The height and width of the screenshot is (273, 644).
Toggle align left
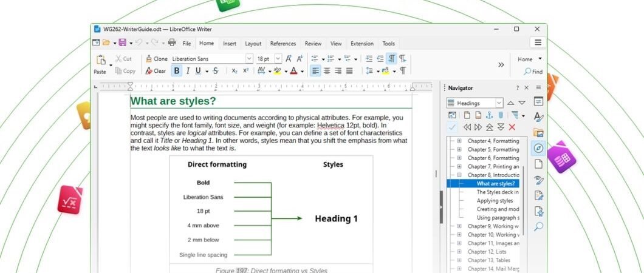point(315,71)
